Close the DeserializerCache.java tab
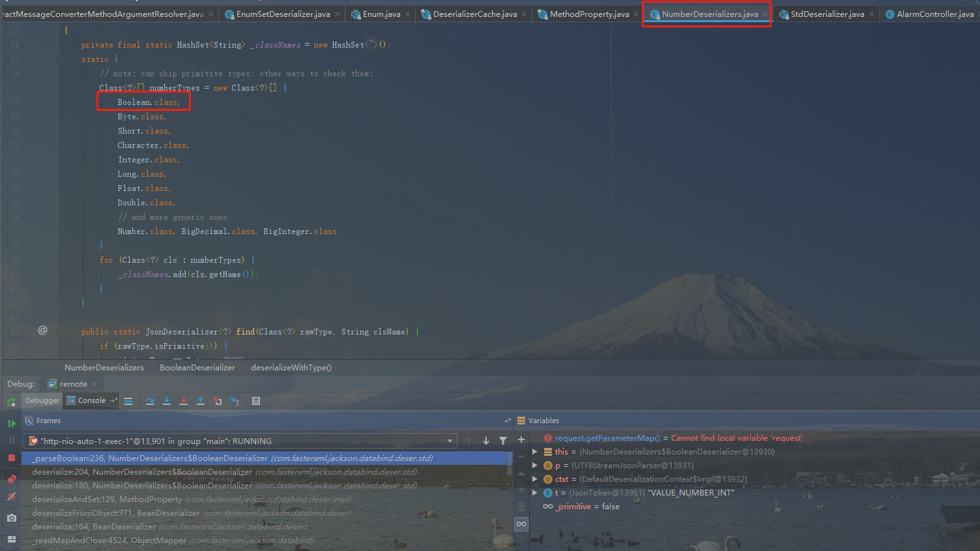The image size is (980, 551). point(525,14)
